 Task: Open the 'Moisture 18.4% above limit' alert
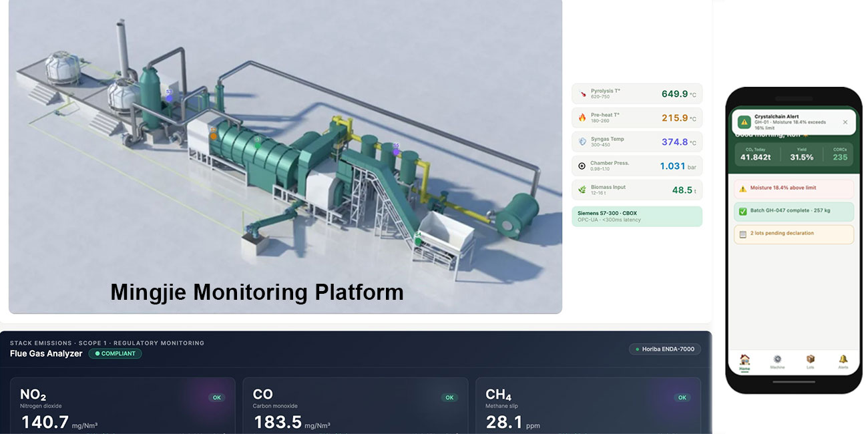pyautogui.click(x=794, y=189)
